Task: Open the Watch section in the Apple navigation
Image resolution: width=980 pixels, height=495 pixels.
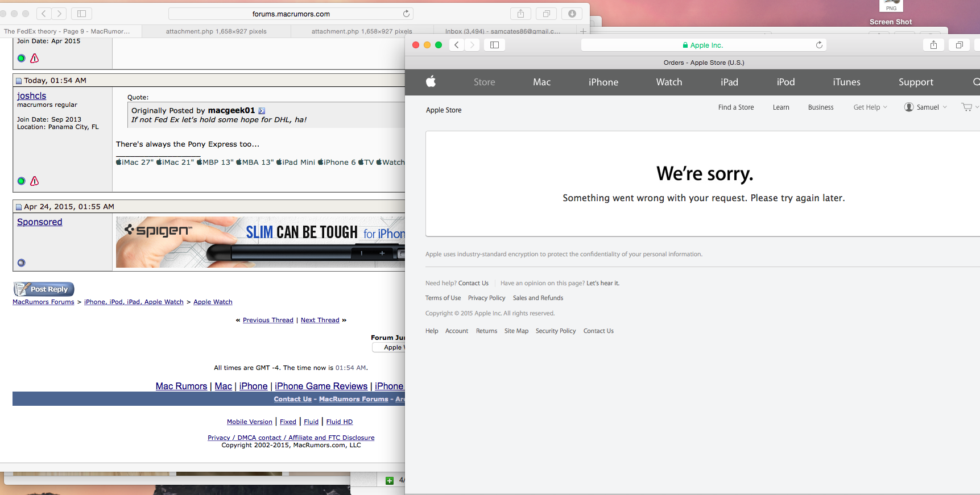Action: tap(669, 82)
